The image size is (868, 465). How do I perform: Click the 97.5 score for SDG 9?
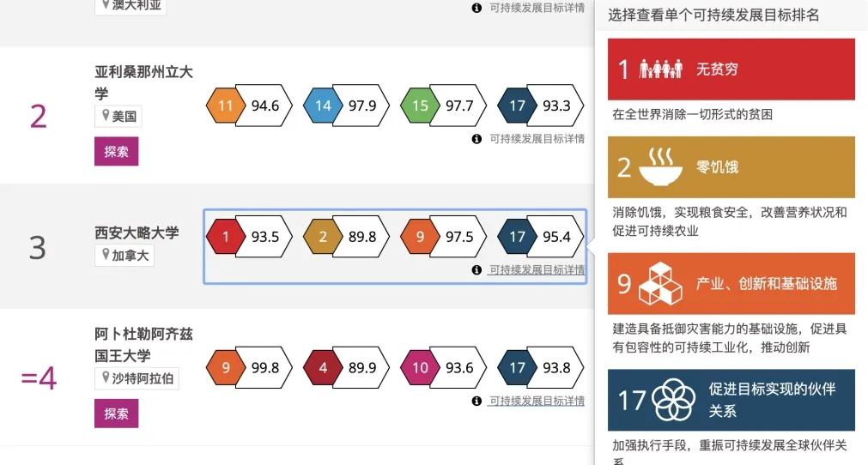click(x=459, y=238)
